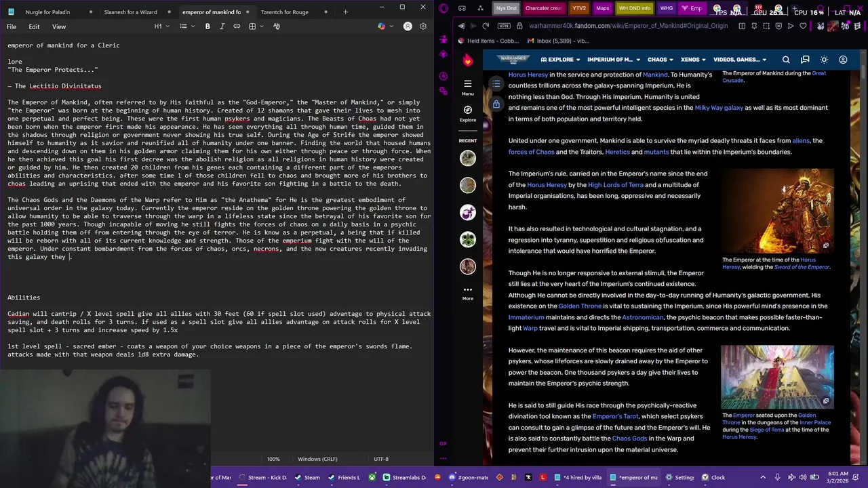Click the Fandom flame logo
The image size is (868, 488).
pyautogui.click(x=468, y=60)
